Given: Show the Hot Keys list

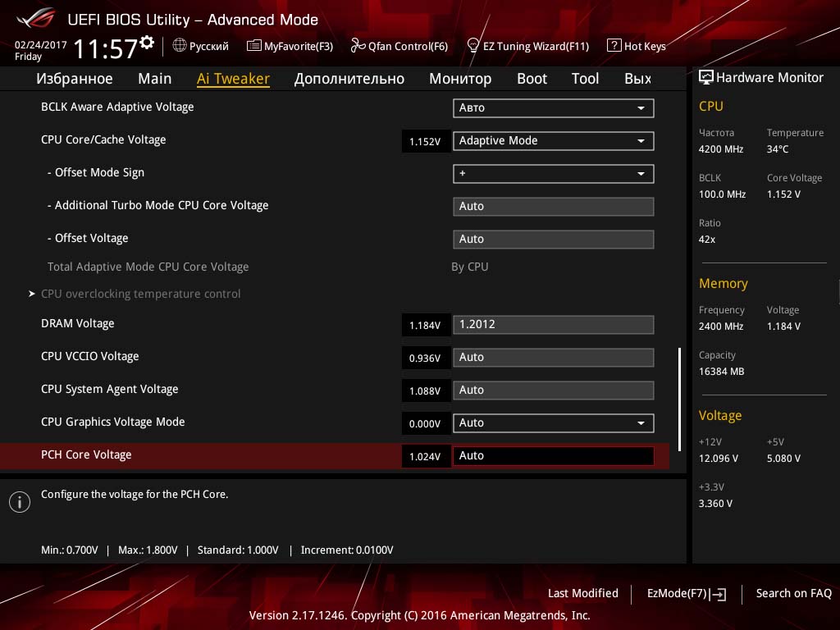Looking at the screenshot, I should (637, 46).
